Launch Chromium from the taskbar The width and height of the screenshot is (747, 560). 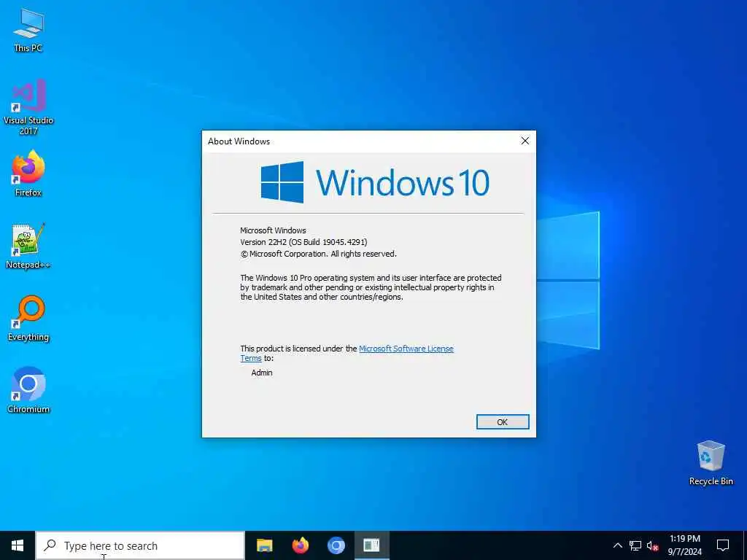[336, 545]
